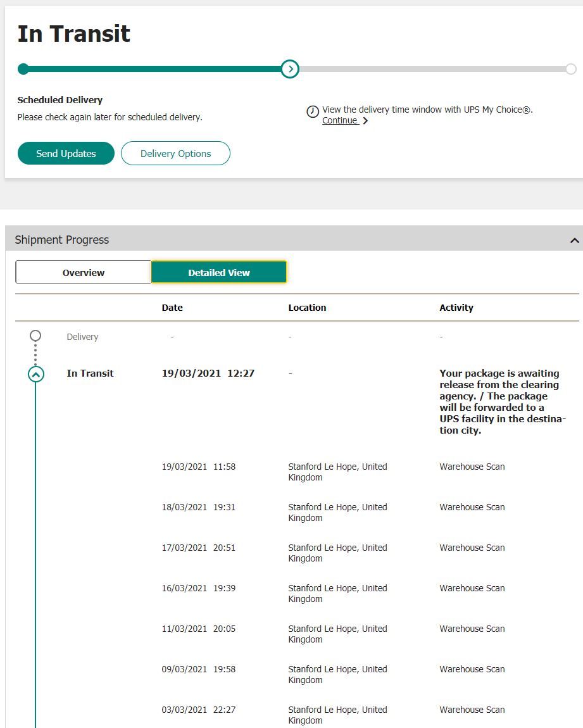Click the Activity column header
The image size is (583, 728).
[456, 308]
